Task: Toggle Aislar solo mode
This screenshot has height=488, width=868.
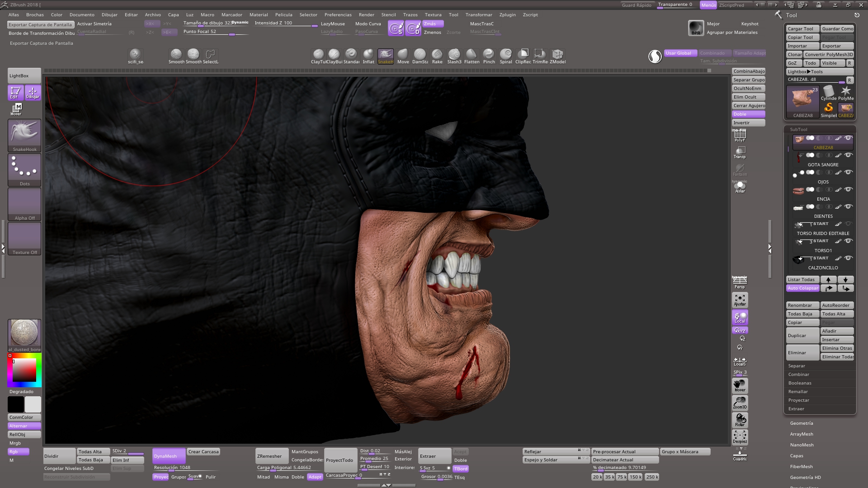Action: [740, 187]
